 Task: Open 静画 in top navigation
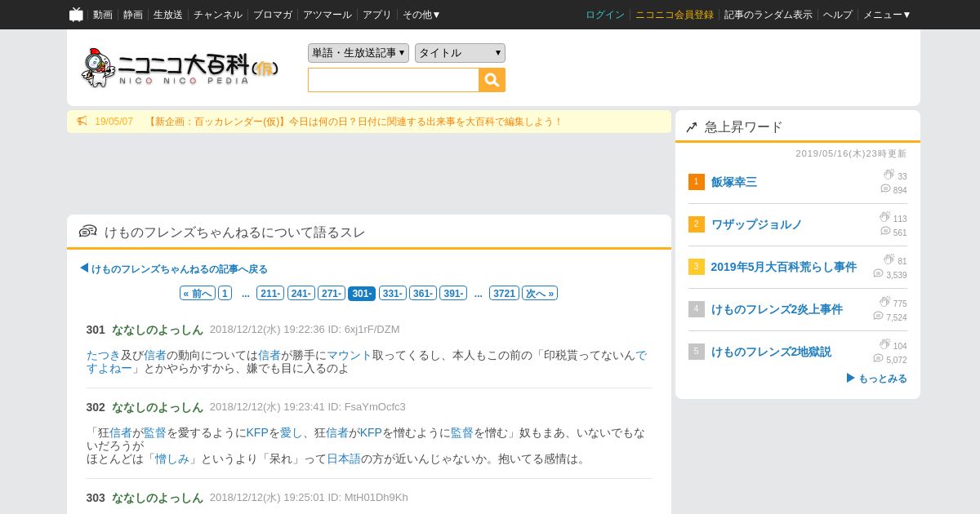[133, 15]
